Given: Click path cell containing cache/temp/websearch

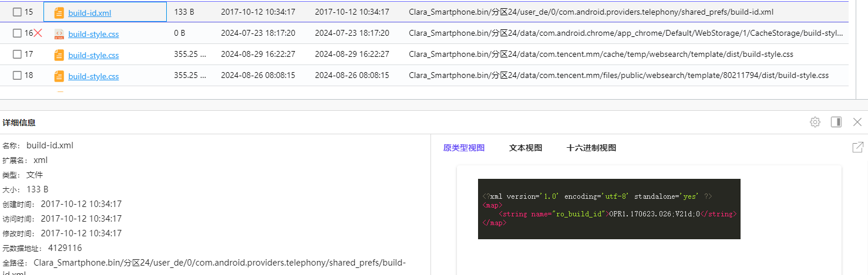Looking at the screenshot, I should point(601,54).
